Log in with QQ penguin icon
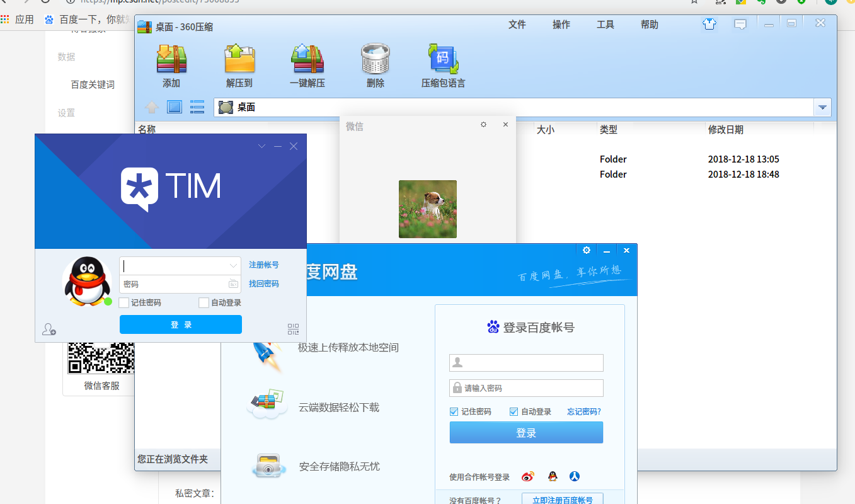This screenshot has width=855, height=504. coord(553,476)
